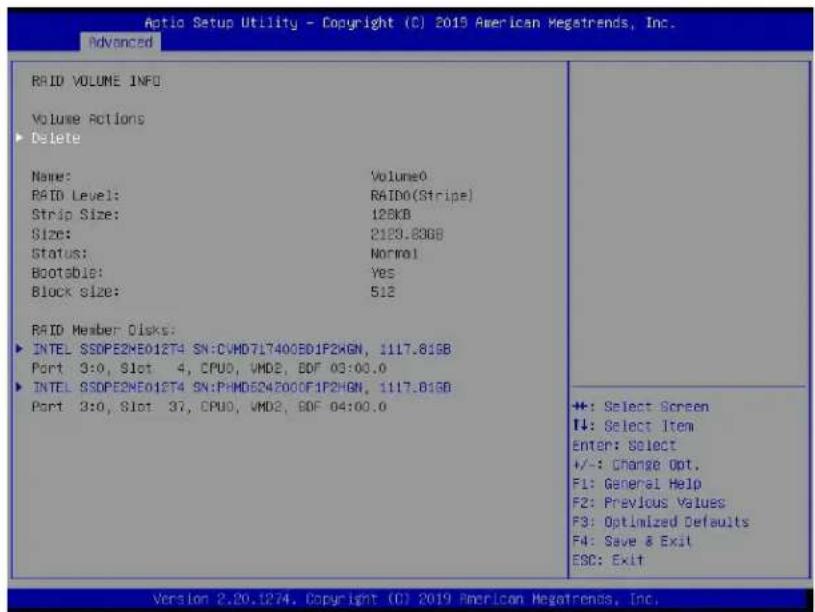Select the Delete volume action
The width and height of the screenshot is (815, 612).
(56, 138)
